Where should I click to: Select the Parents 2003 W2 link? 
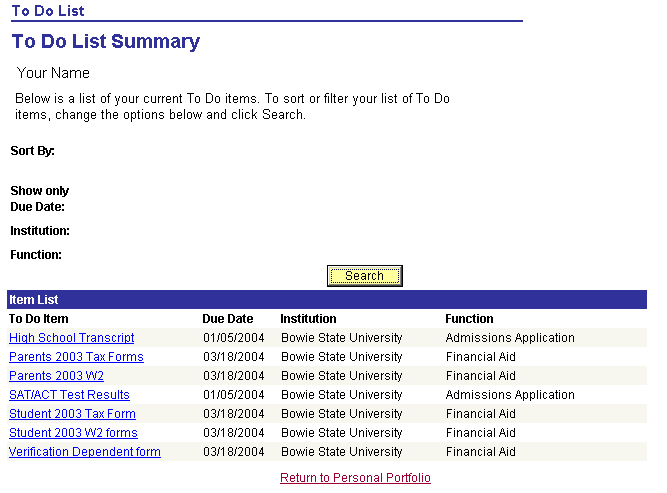[56, 376]
